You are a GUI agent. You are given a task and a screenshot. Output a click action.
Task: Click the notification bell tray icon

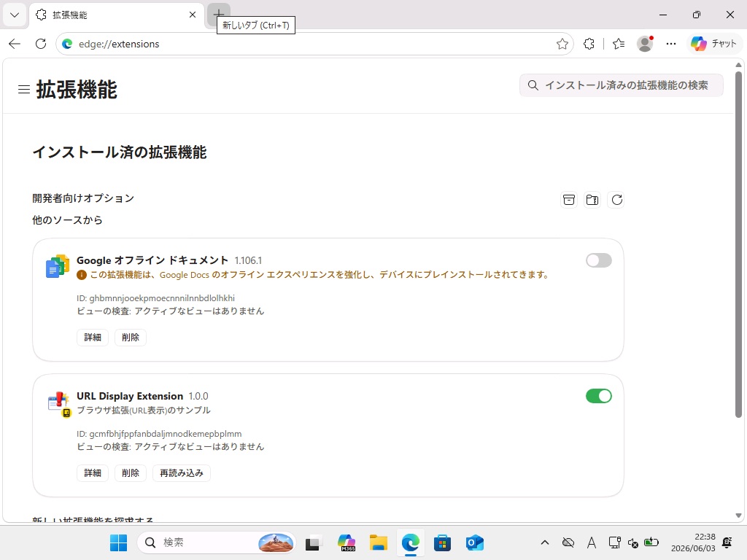point(727,542)
